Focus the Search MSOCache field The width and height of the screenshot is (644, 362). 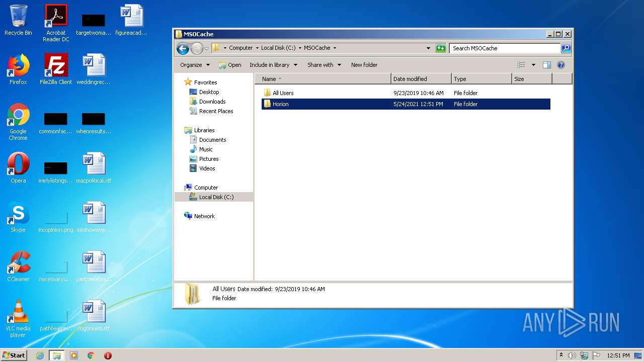click(x=505, y=48)
